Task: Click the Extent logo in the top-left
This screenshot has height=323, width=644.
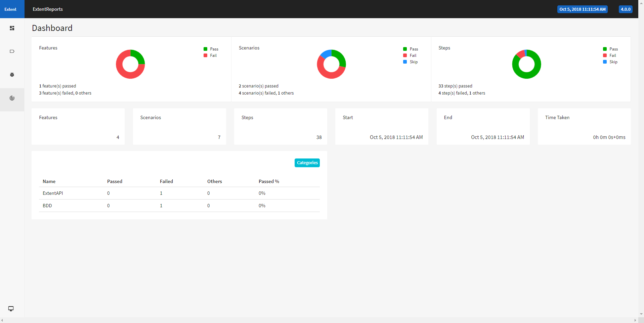Action: [10, 9]
